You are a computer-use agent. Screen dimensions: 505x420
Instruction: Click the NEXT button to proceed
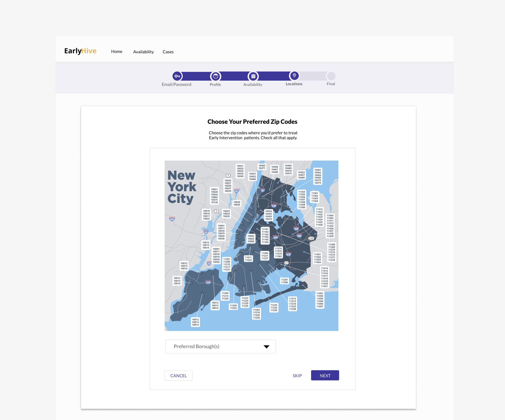(325, 376)
